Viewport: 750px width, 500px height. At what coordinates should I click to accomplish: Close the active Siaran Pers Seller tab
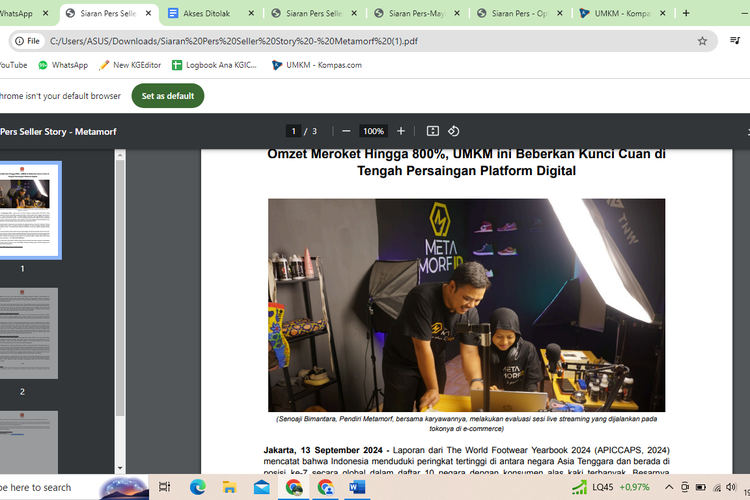[x=148, y=13]
